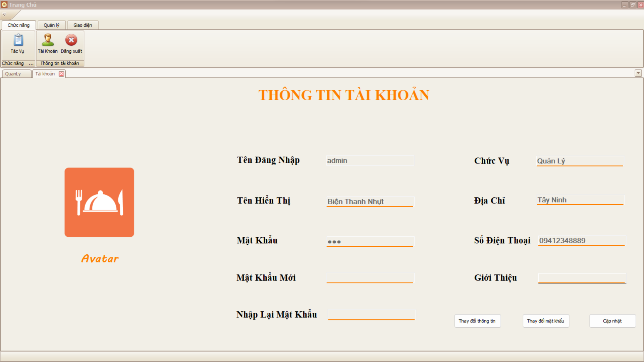The width and height of the screenshot is (644, 362).
Task: Open the Giao diện ribbon tab
Action: 83,25
